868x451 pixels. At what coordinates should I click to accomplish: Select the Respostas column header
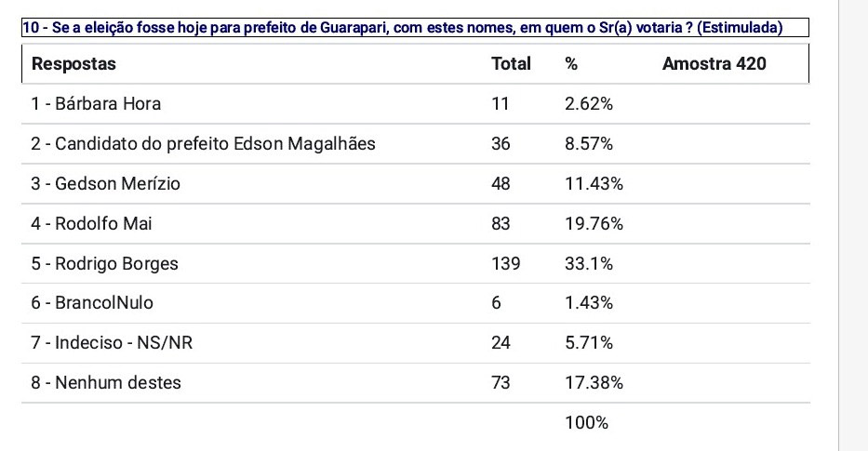[74, 64]
